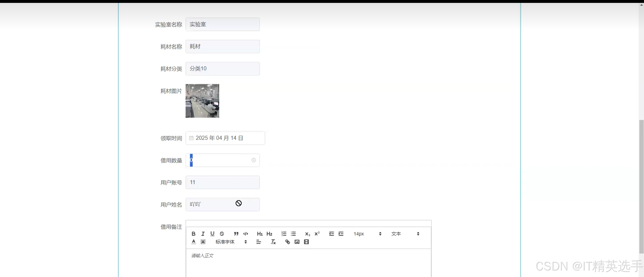Insert a hyperlink in the editor
This screenshot has height=277, width=644.
coord(287,242)
